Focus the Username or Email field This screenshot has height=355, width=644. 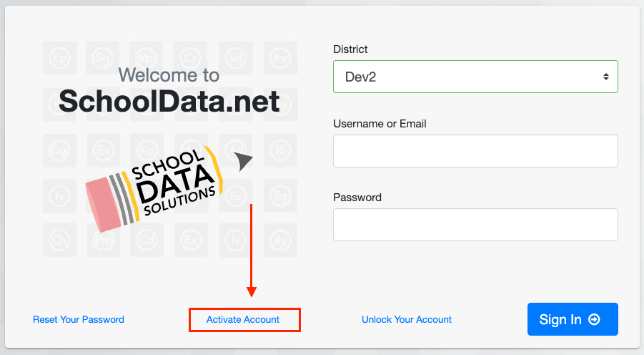(x=475, y=151)
